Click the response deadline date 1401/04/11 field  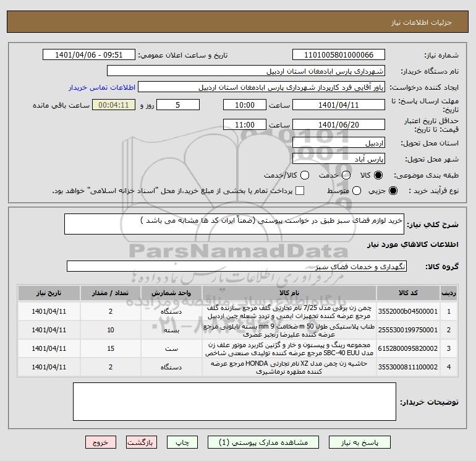[339, 105]
